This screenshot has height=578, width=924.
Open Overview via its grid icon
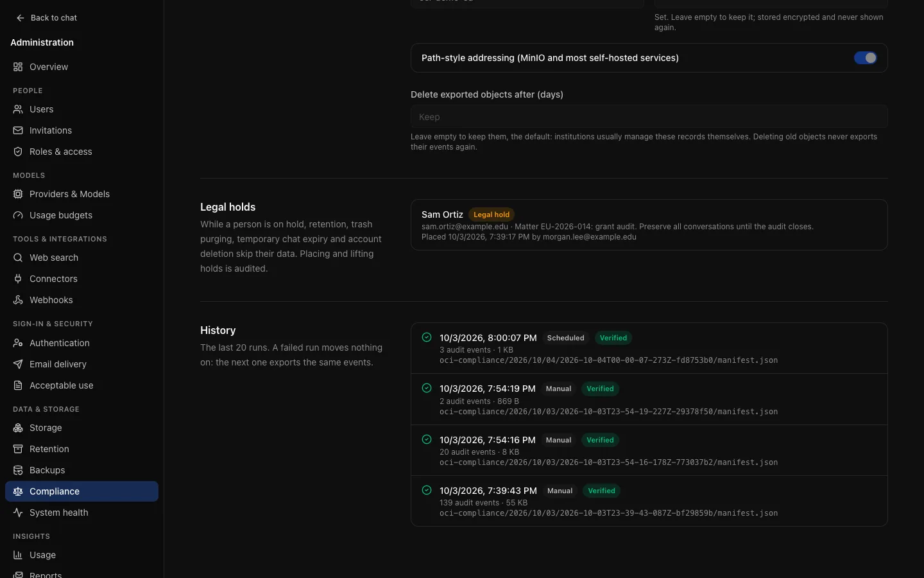[18, 67]
